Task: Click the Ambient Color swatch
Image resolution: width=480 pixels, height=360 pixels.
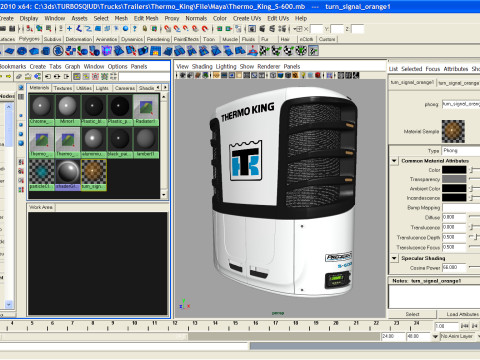Action: click(x=454, y=189)
